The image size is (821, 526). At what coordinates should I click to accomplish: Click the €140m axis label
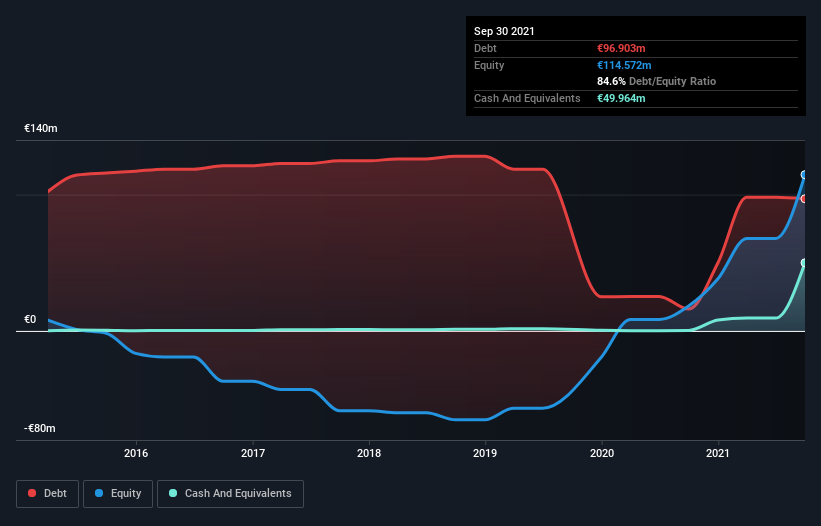(x=41, y=128)
